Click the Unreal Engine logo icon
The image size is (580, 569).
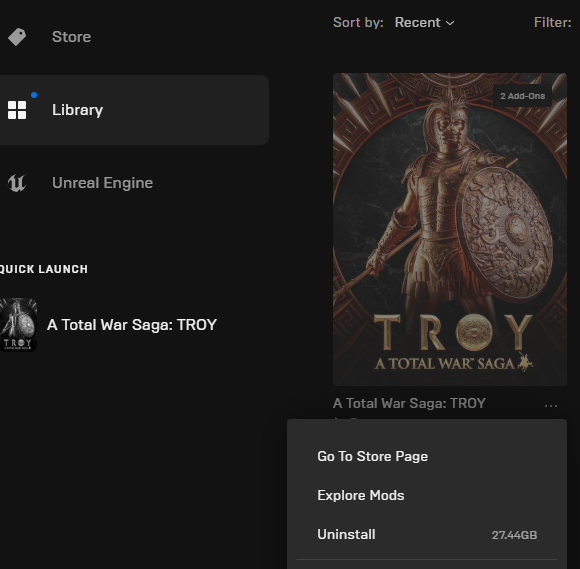click(17, 183)
